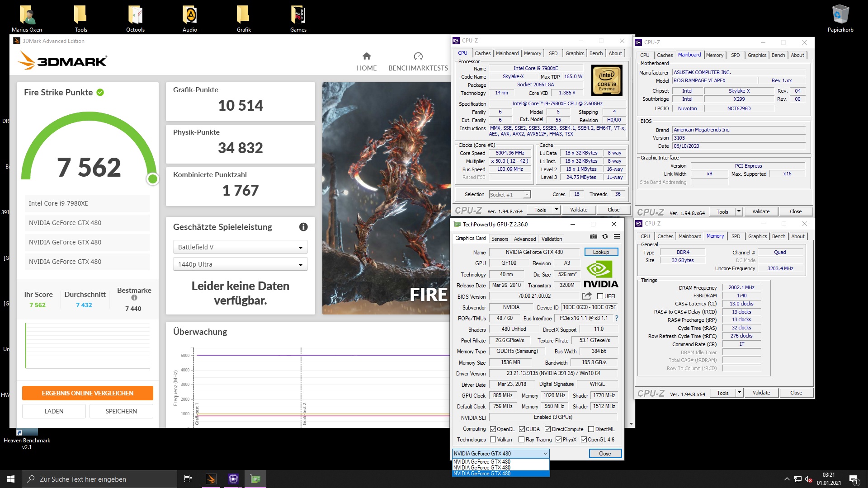
Task: Select the last GTX 480 in GPU list
Action: coord(500,474)
